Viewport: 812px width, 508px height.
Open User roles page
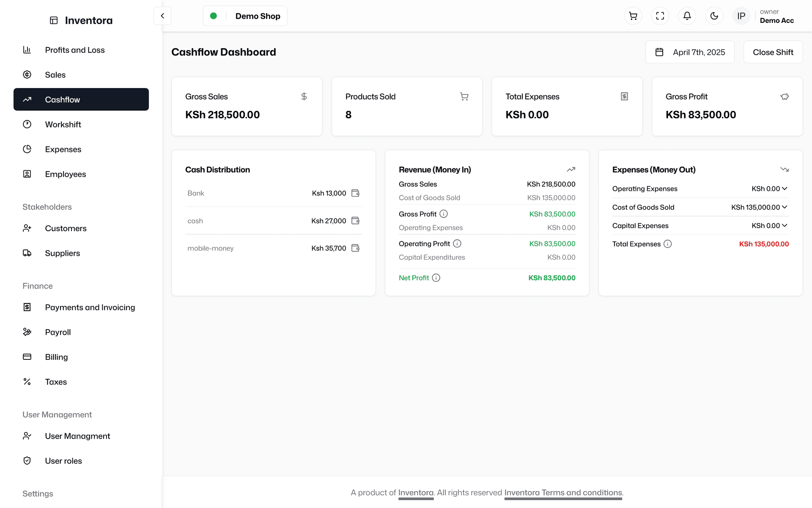[x=81, y=461]
